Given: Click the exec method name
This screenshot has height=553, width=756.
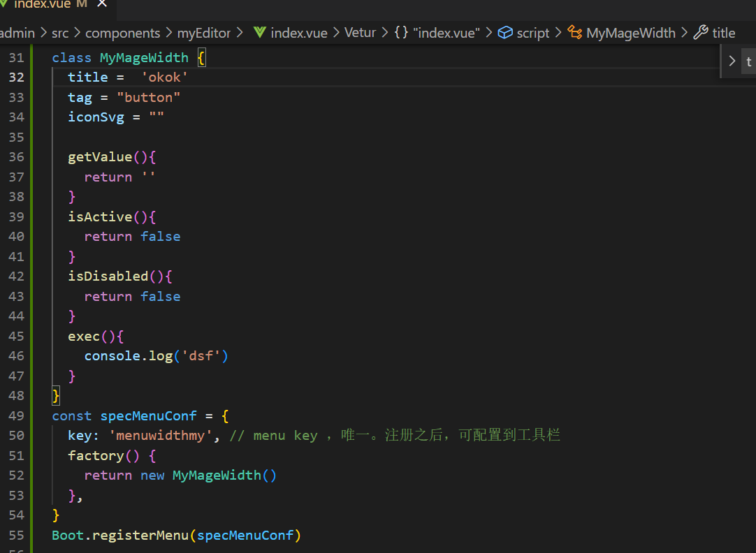Looking at the screenshot, I should [x=84, y=337].
